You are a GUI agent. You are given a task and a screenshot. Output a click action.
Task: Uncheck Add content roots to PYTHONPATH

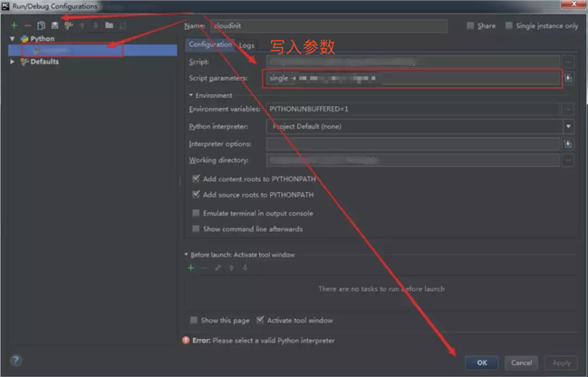pyautogui.click(x=196, y=179)
